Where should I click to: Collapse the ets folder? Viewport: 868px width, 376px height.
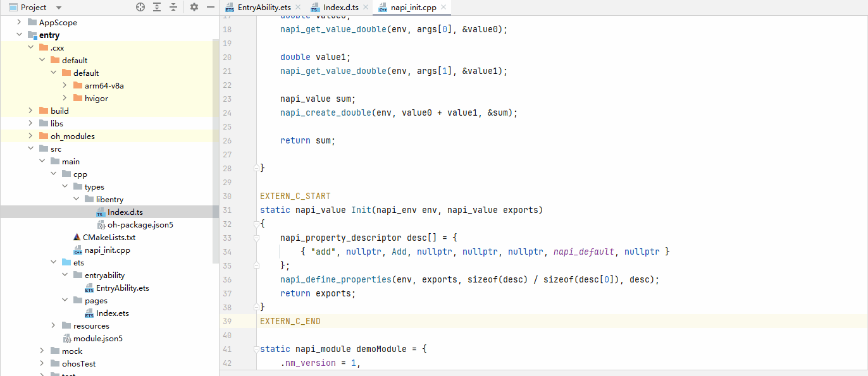tap(53, 262)
